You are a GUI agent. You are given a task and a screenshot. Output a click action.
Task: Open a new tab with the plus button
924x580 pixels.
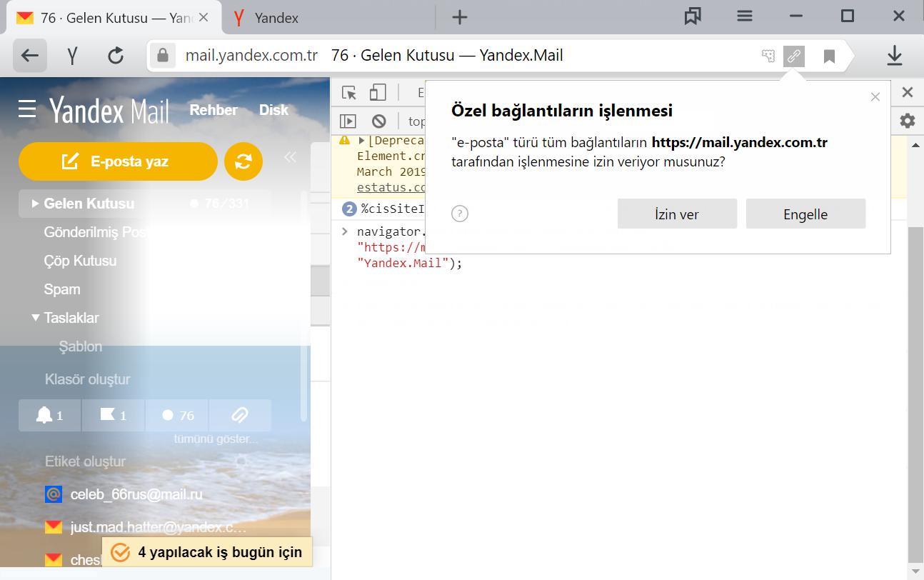[460, 18]
